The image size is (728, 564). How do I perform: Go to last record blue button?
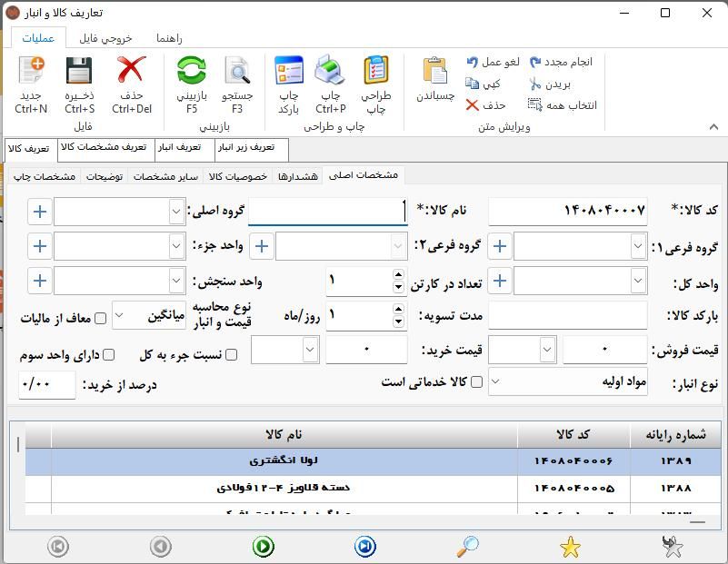pos(365,547)
